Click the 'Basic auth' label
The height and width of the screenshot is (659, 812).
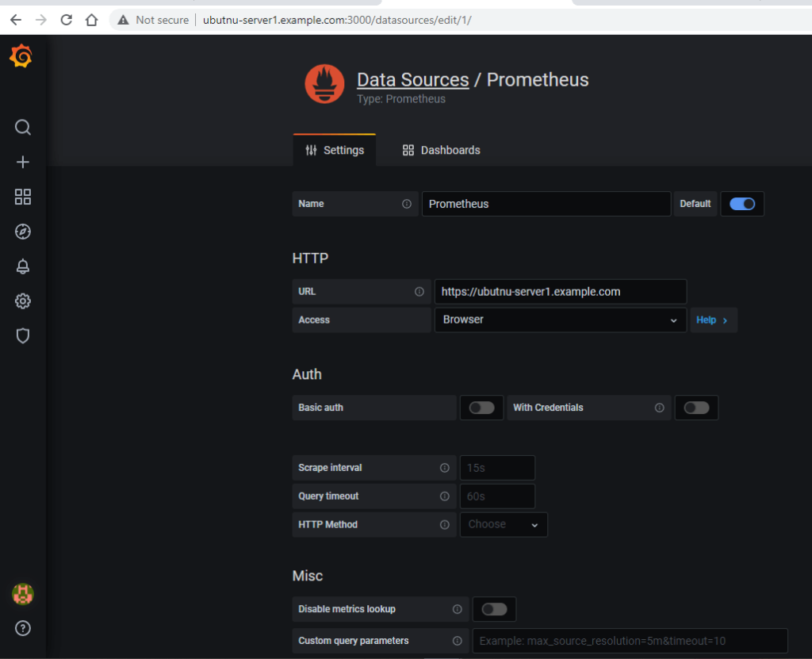(x=320, y=408)
